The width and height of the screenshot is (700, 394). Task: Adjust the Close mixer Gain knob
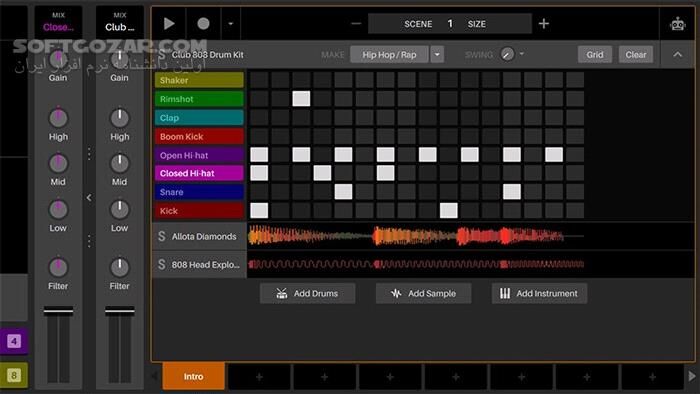click(58, 59)
